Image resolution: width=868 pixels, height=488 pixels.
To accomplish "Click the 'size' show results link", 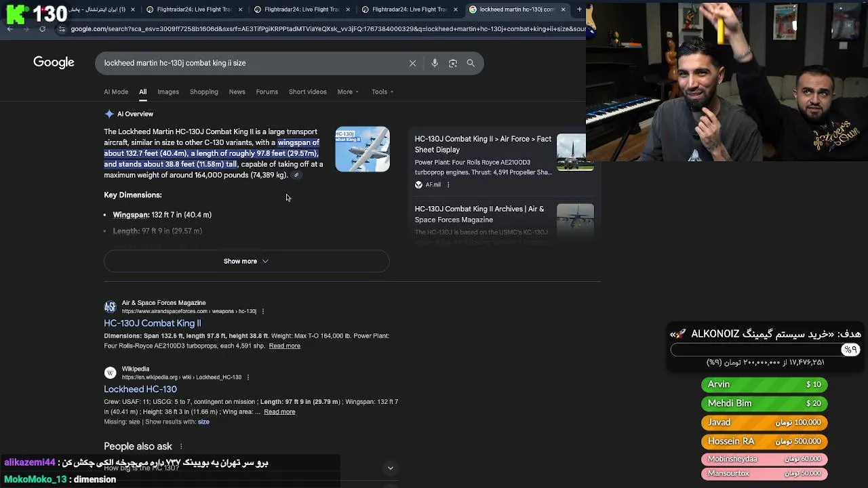I will click(203, 422).
